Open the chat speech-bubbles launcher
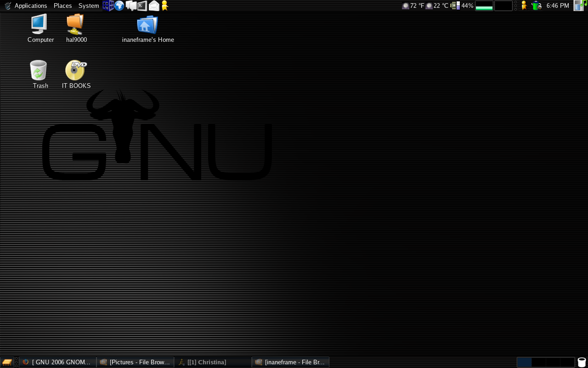This screenshot has height=368, width=588. click(x=131, y=6)
